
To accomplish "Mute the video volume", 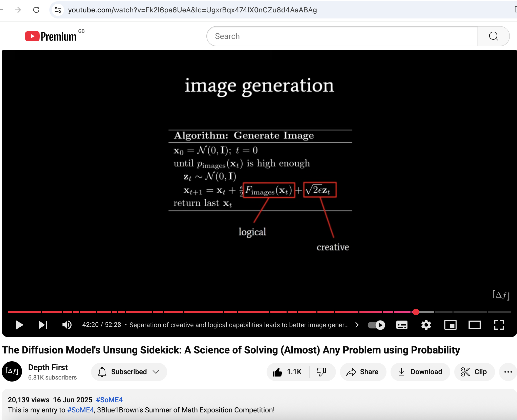I will click(x=67, y=325).
